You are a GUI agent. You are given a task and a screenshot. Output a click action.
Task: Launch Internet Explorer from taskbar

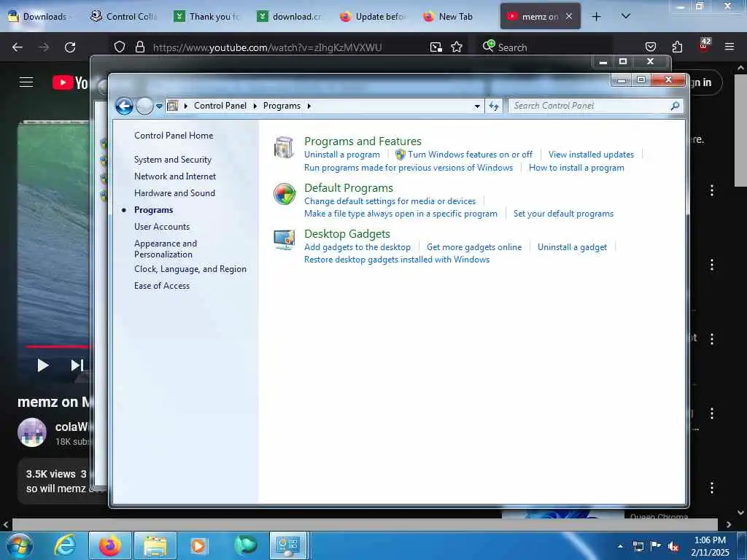(x=65, y=545)
